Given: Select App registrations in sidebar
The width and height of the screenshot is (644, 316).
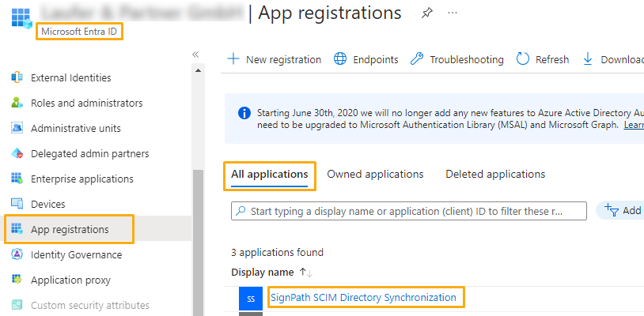Looking at the screenshot, I should (x=70, y=230).
